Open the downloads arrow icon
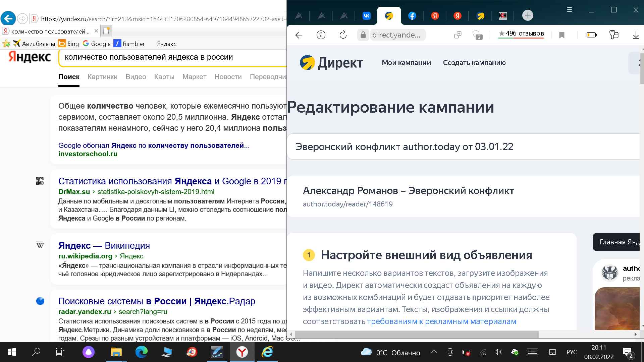Image resolution: width=644 pixels, height=362 pixels. tap(636, 35)
